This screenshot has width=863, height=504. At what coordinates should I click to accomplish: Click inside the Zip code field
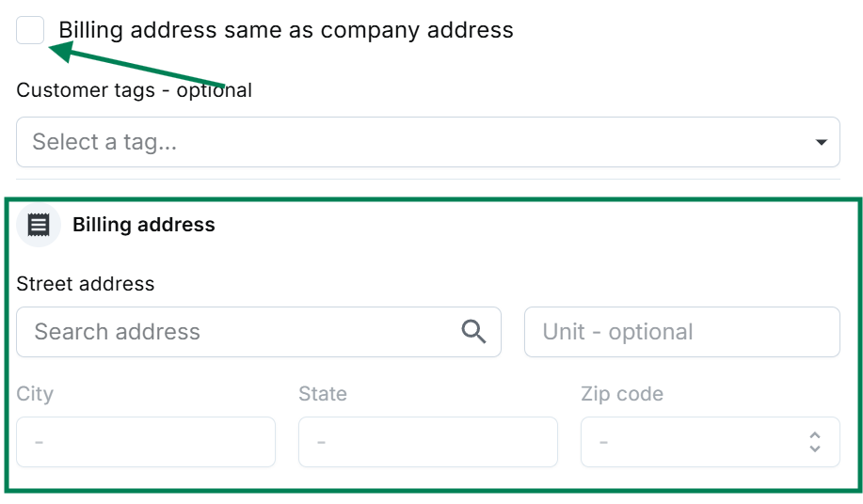coord(692,442)
